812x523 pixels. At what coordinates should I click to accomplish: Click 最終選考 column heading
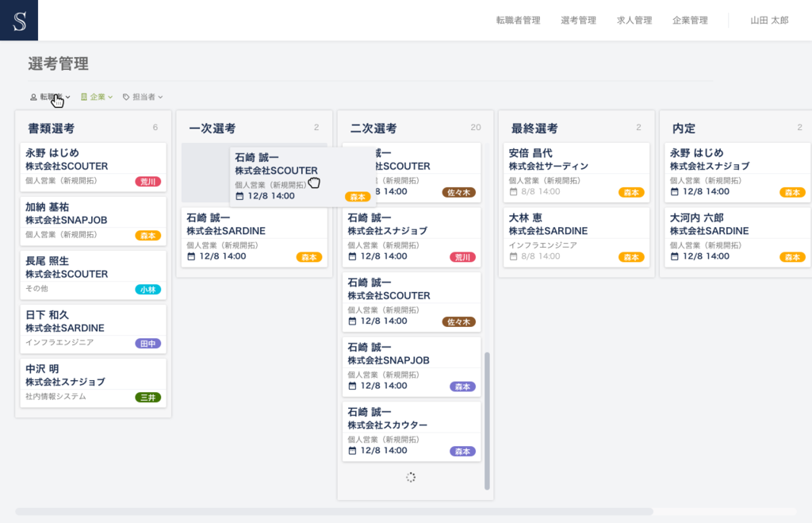click(534, 129)
